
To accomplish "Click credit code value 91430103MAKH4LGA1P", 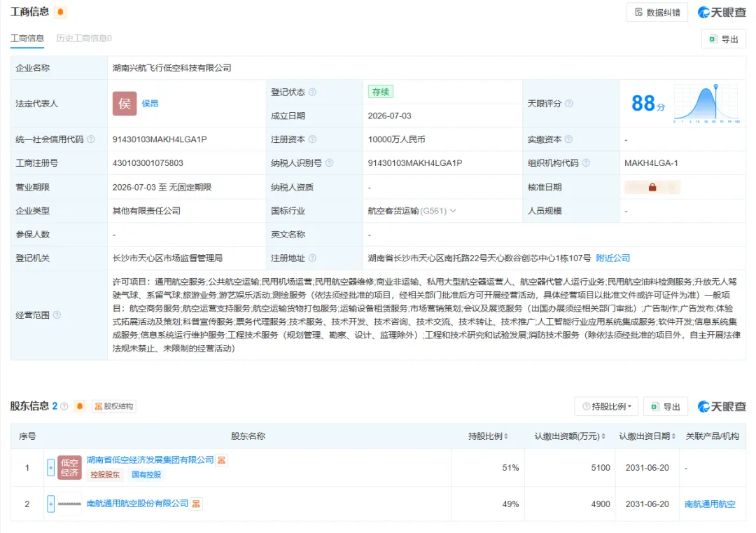I will point(160,139).
